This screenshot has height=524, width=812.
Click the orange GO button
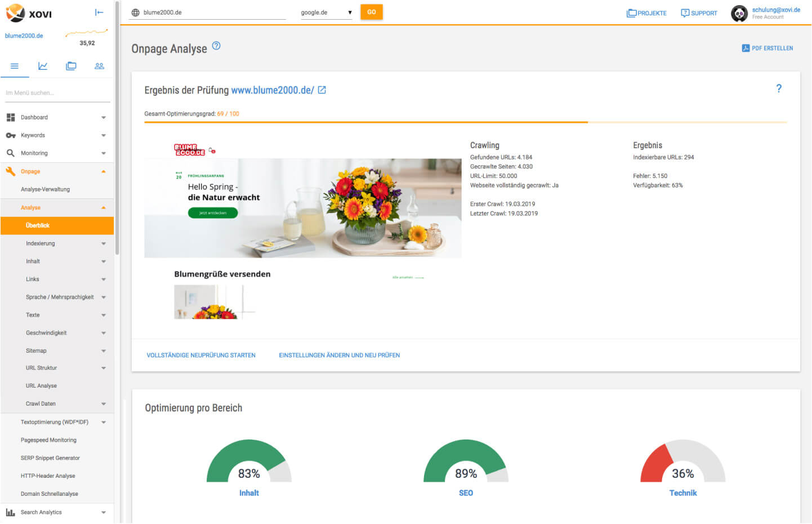[x=372, y=12]
